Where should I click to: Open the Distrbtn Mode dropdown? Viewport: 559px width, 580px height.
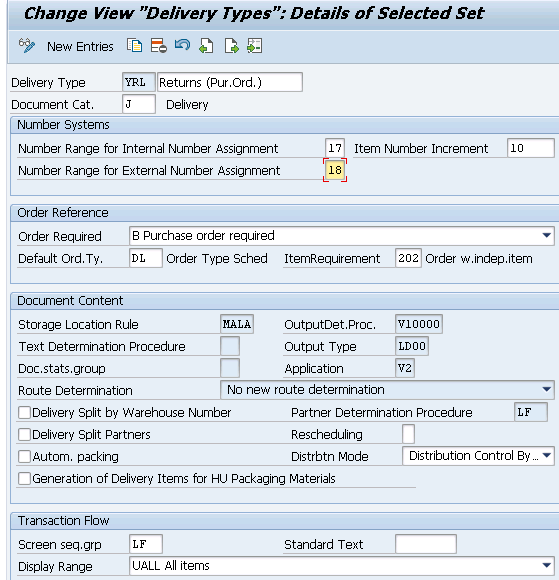click(x=546, y=456)
